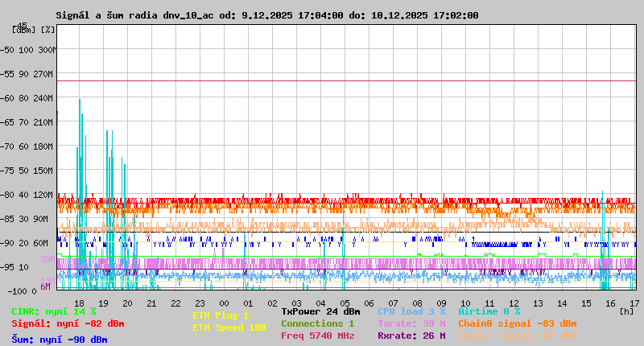The width and height of the screenshot is (644, 346).
Task: Select the TxPower 24 dBm legend text
Action: tap(320, 311)
